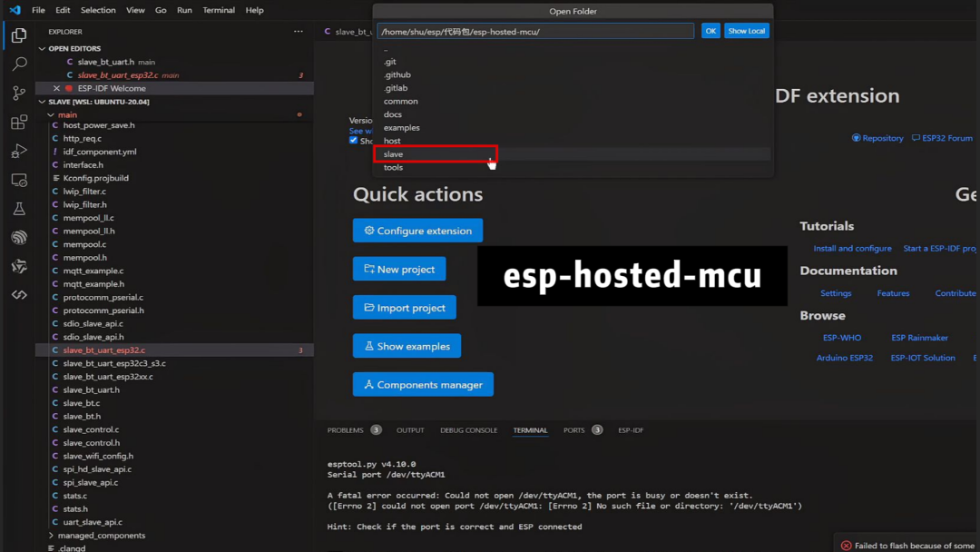Click the Import project button
This screenshot has height=552, width=980.
pos(405,308)
